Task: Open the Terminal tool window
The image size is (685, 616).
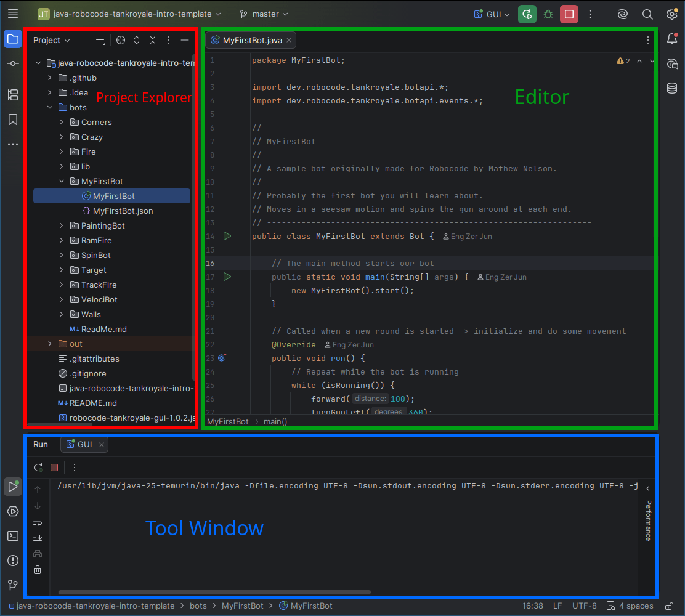Action: (13, 536)
